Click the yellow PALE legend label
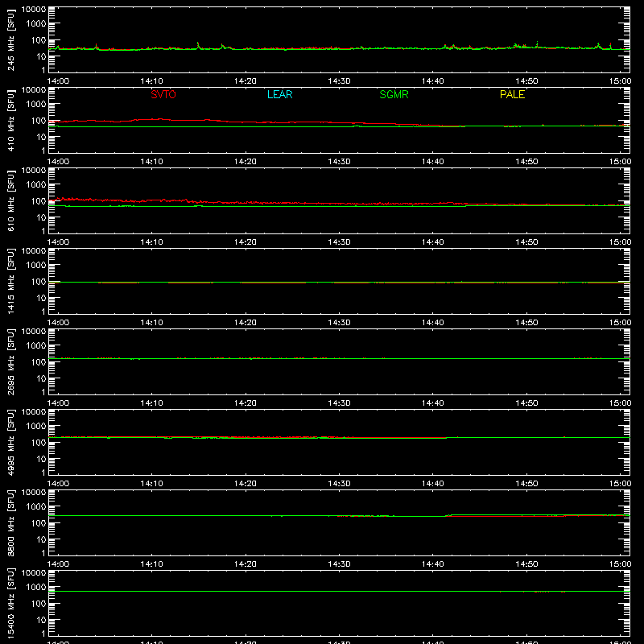 click(512, 94)
